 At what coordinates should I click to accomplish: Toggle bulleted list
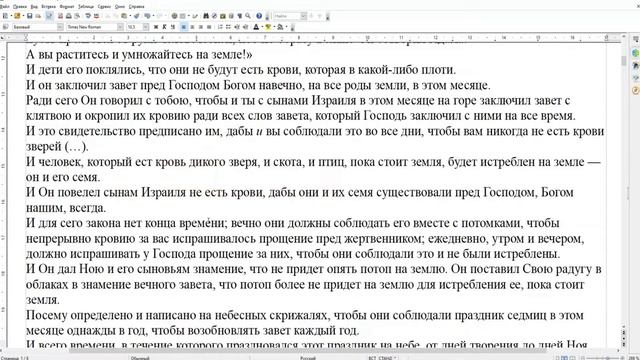(x=228, y=27)
